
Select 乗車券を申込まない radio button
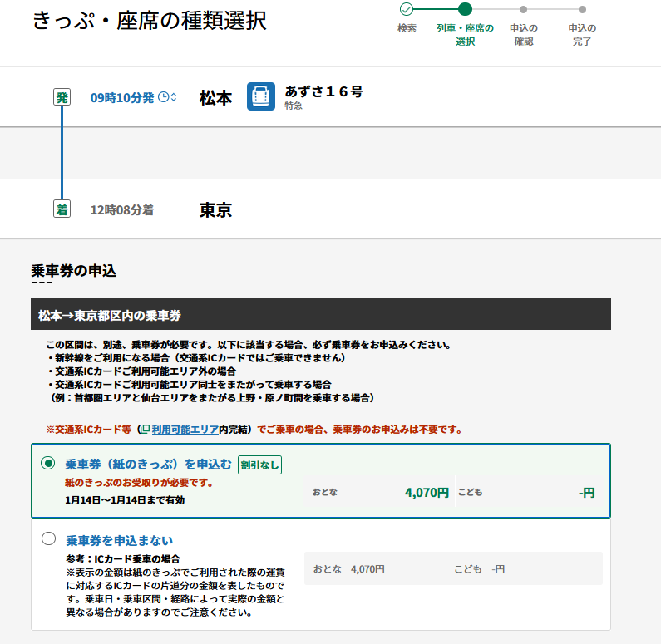pos(48,538)
